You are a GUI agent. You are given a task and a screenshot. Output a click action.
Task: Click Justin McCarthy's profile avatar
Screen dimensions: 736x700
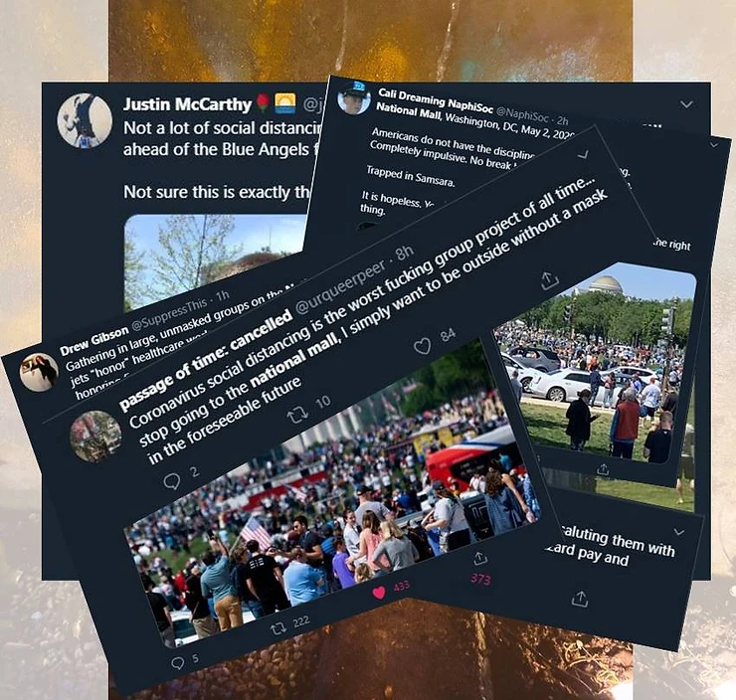pos(85,120)
